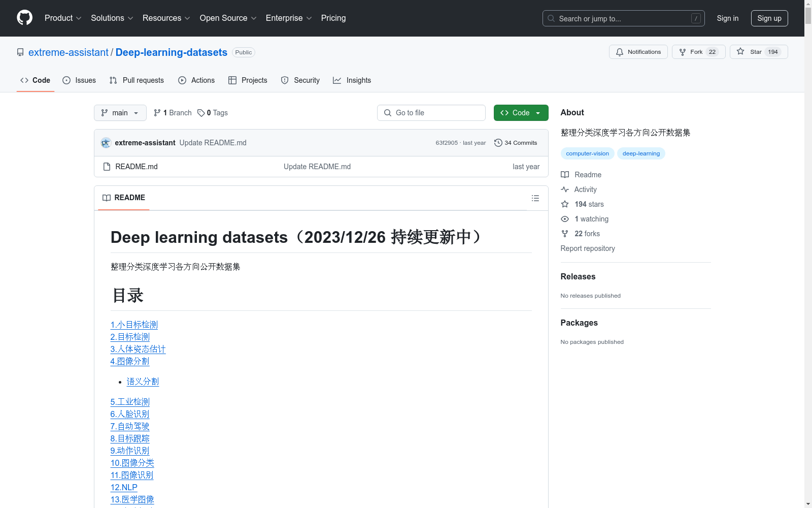The height and width of the screenshot is (508, 812).
Task: Jump to section 11.图像识别
Action: point(132,475)
